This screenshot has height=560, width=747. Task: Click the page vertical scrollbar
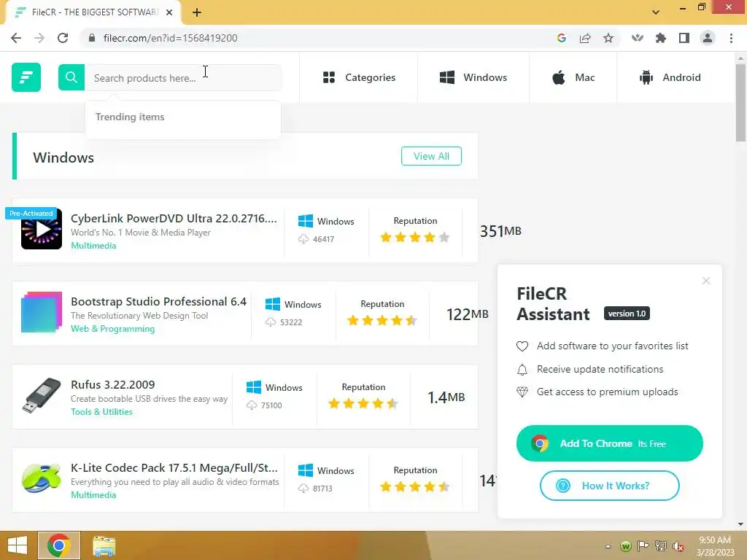point(740,103)
